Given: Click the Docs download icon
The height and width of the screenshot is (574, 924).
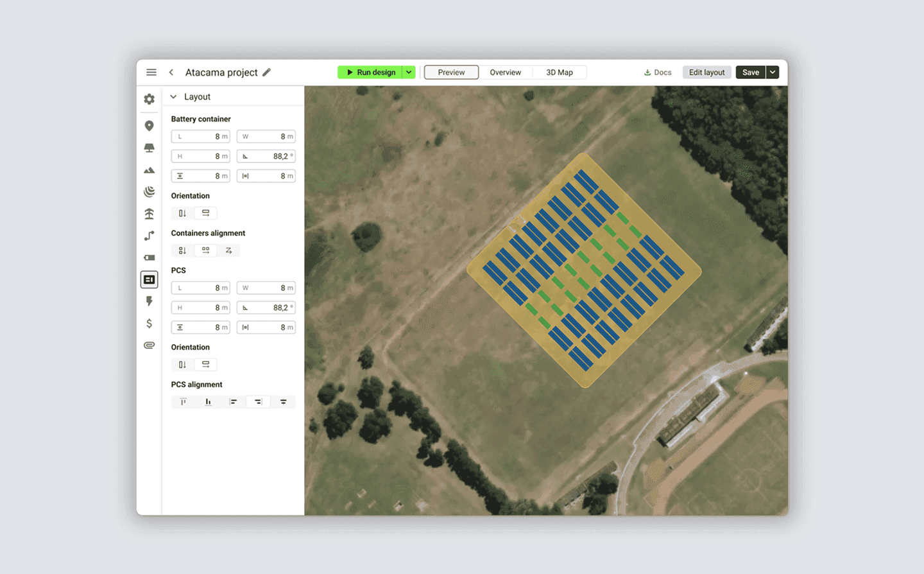Looking at the screenshot, I should point(647,73).
